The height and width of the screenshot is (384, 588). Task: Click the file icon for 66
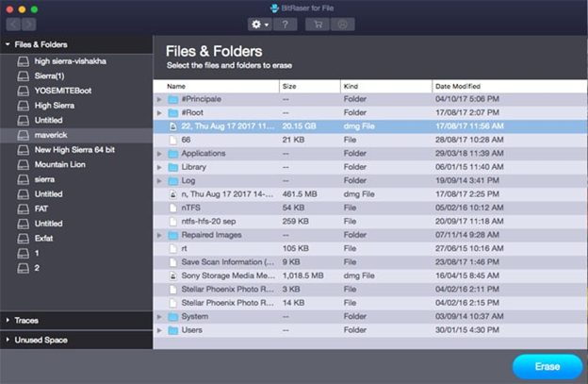pos(172,140)
